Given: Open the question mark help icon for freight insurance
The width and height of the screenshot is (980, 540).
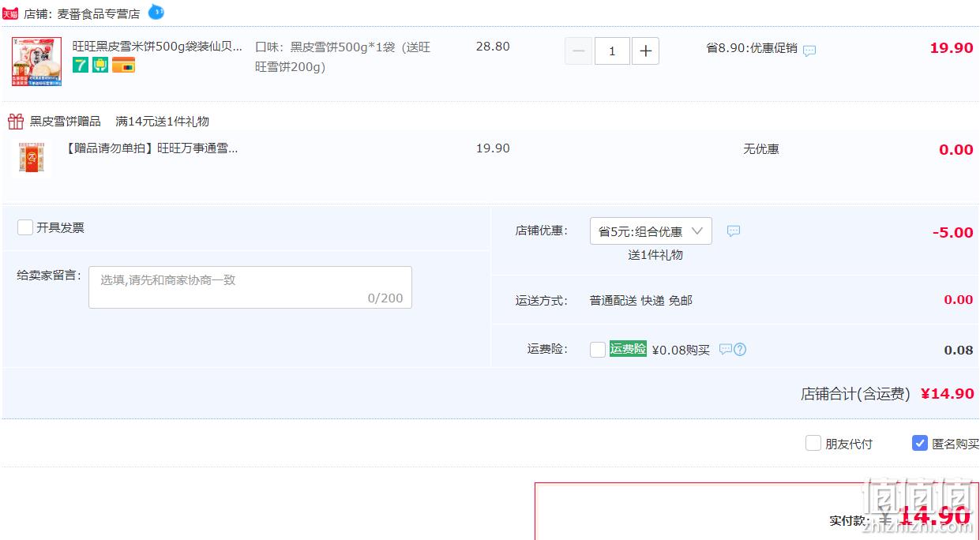Looking at the screenshot, I should point(740,349).
